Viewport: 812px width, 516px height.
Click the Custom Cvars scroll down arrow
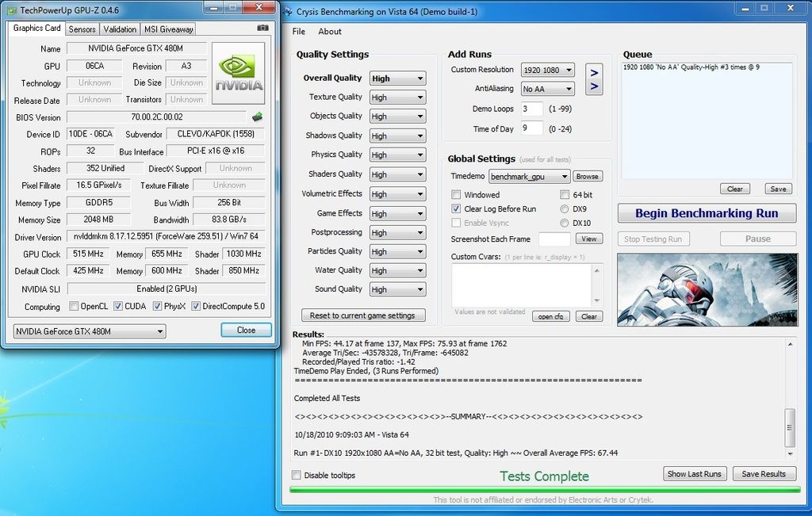[x=596, y=300]
